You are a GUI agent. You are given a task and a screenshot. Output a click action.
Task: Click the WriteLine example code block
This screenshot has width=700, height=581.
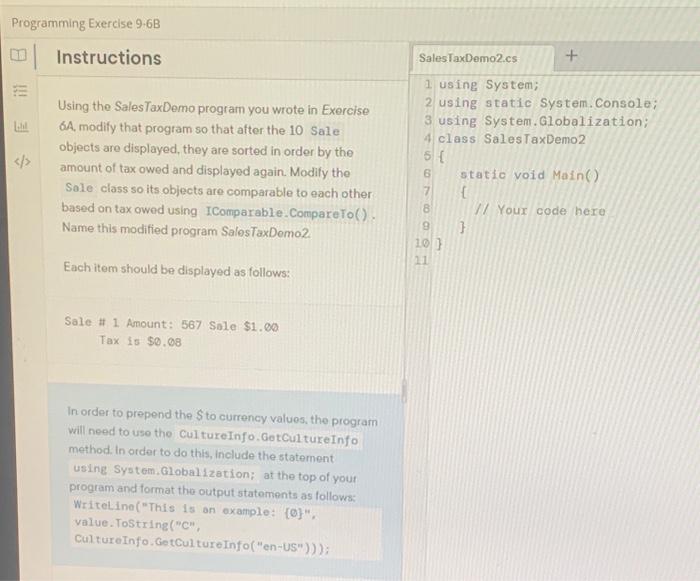225,527
